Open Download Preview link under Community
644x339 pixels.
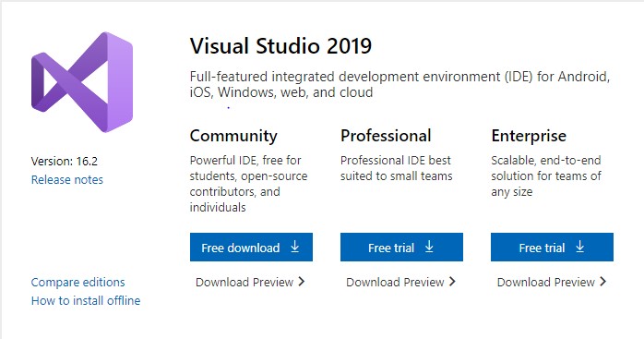click(x=250, y=282)
